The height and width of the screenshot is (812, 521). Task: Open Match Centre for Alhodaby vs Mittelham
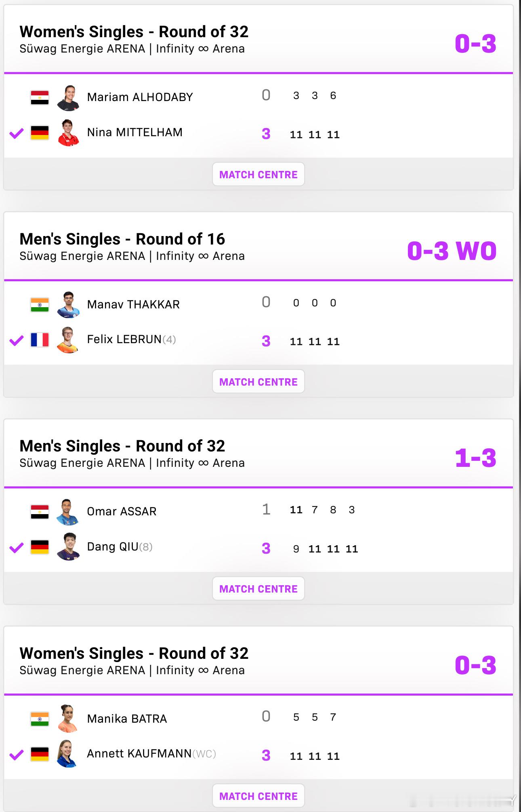point(258,174)
